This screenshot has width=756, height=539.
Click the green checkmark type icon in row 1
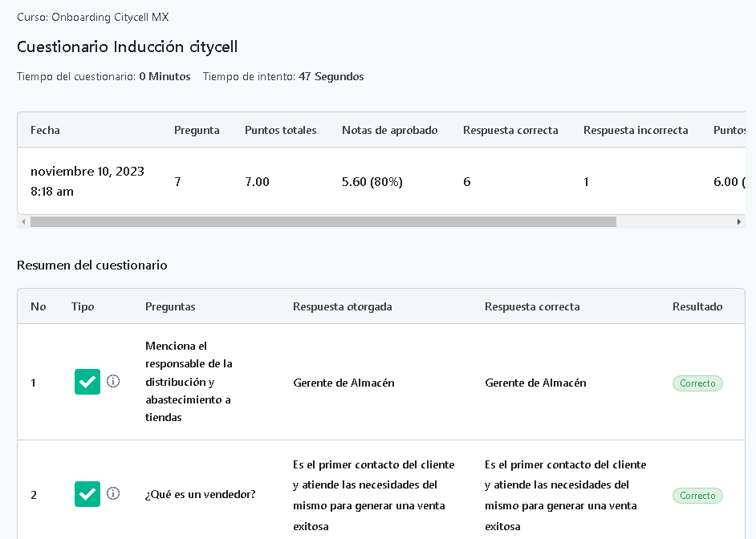click(x=87, y=382)
